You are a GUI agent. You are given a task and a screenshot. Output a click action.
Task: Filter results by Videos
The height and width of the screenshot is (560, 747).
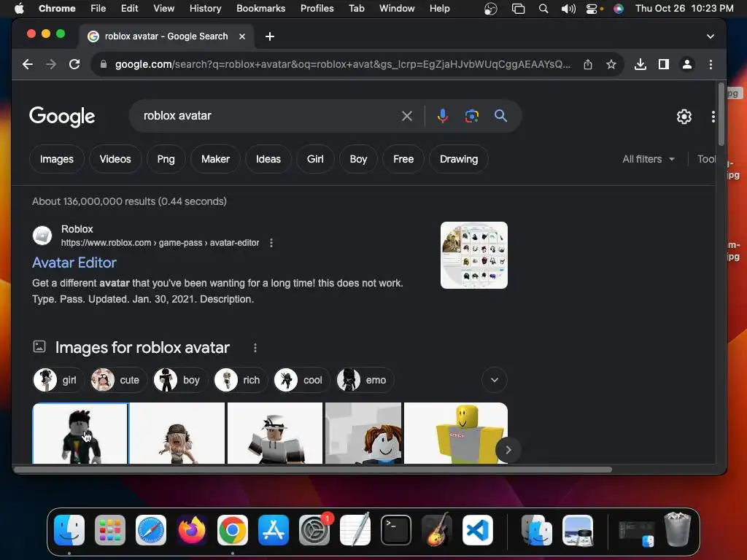click(115, 159)
